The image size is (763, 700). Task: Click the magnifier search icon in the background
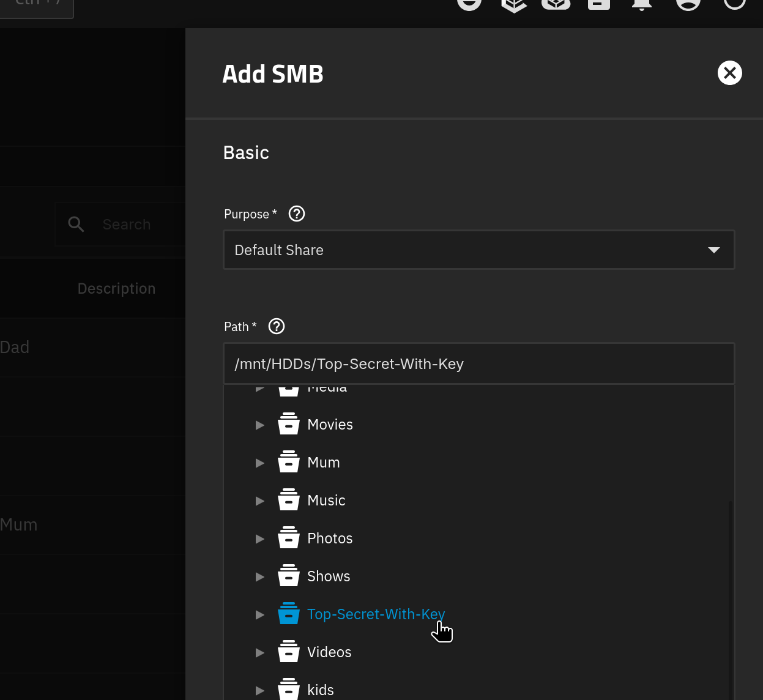click(76, 225)
